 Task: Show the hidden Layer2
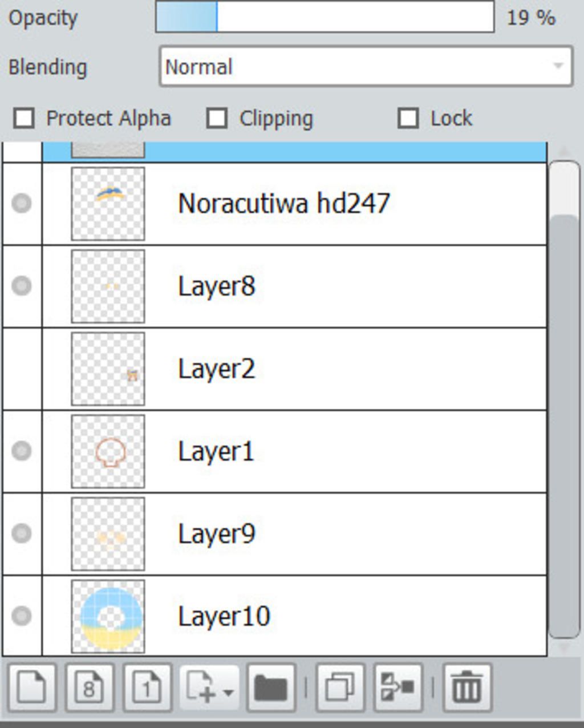[22, 369]
